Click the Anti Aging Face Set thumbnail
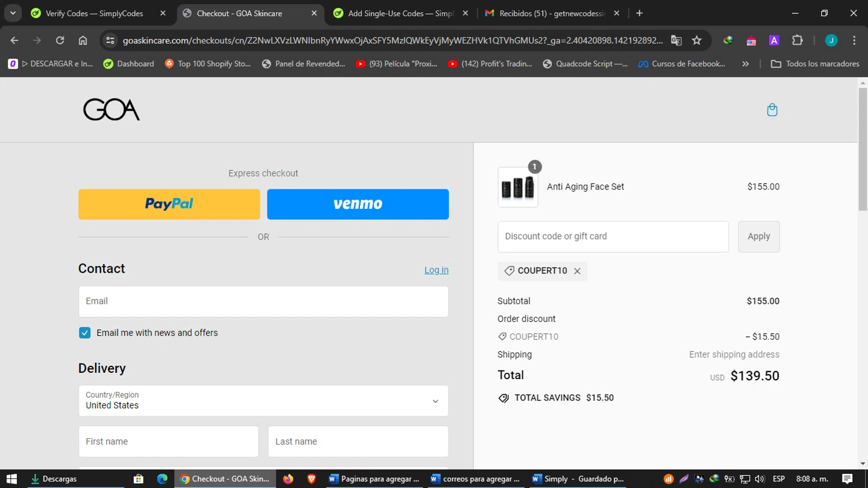The image size is (868, 488). [x=518, y=187]
